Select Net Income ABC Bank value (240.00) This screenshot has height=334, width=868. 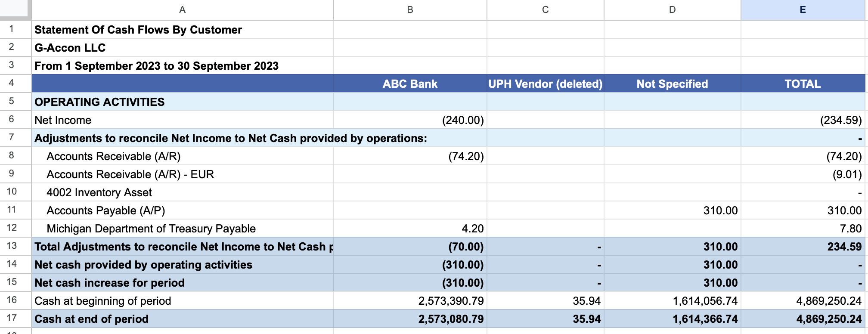pyautogui.click(x=410, y=120)
